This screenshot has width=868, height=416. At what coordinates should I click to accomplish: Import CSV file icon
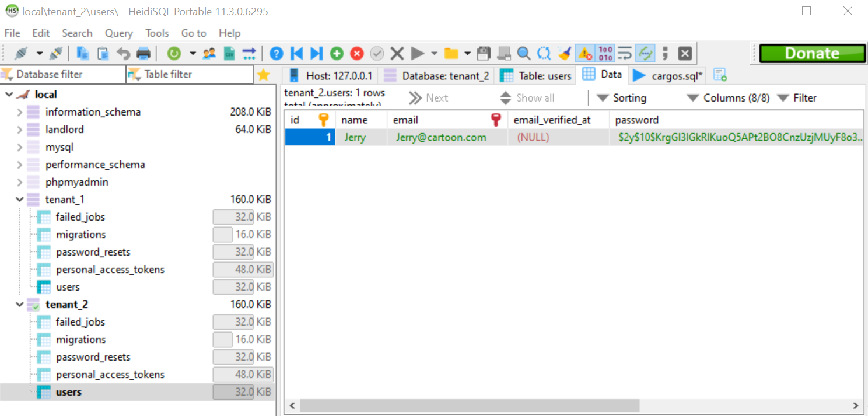point(229,54)
